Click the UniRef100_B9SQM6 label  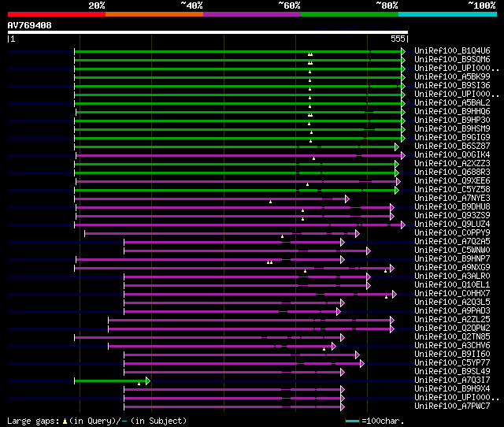point(452,60)
